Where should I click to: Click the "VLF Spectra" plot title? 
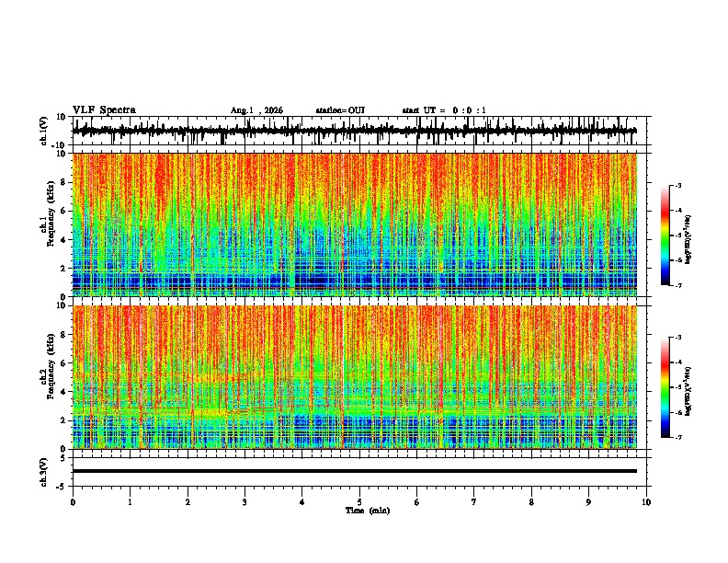pos(104,110)
